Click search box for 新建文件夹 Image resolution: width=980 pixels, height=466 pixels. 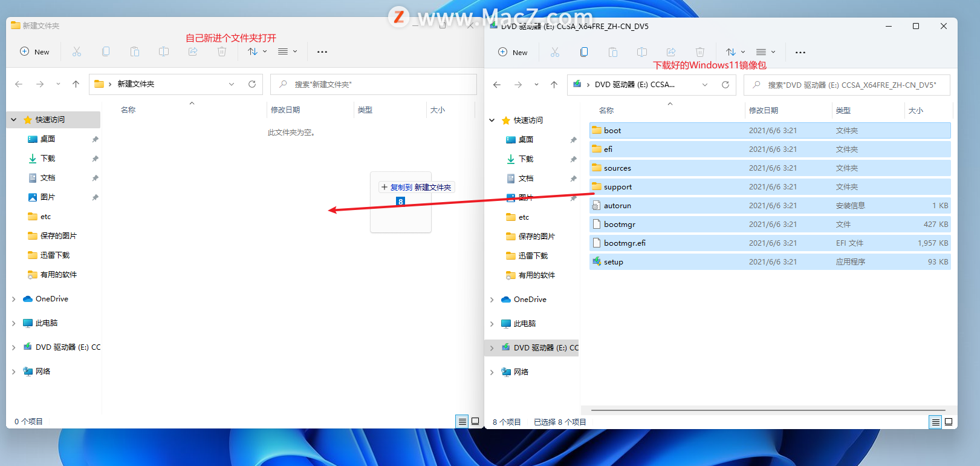tap(374, 84)
